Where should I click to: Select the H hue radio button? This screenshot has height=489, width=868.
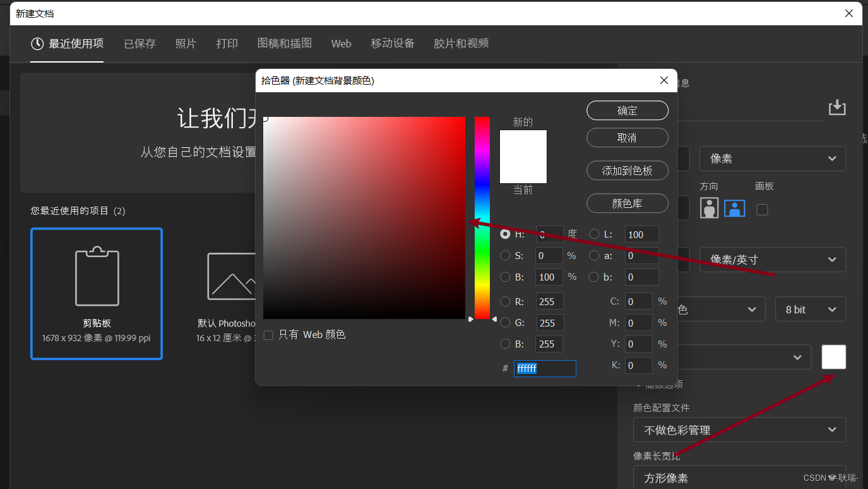(505, 234)
